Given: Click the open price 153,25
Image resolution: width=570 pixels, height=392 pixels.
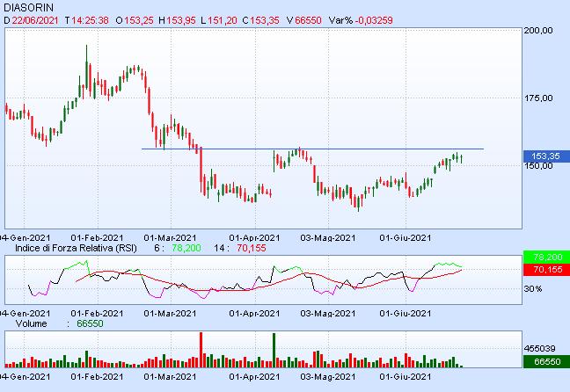Looking at the screenshot, I should (x=138, y=20).
